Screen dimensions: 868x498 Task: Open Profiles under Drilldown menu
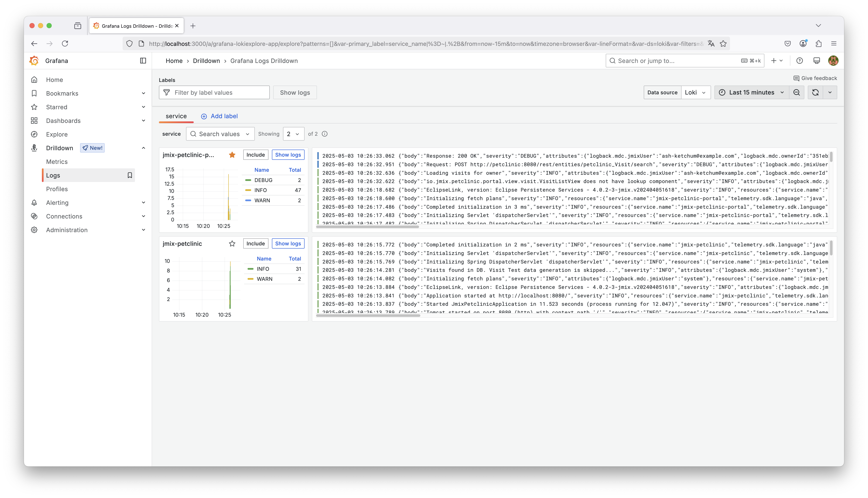(x=57, y=189)
